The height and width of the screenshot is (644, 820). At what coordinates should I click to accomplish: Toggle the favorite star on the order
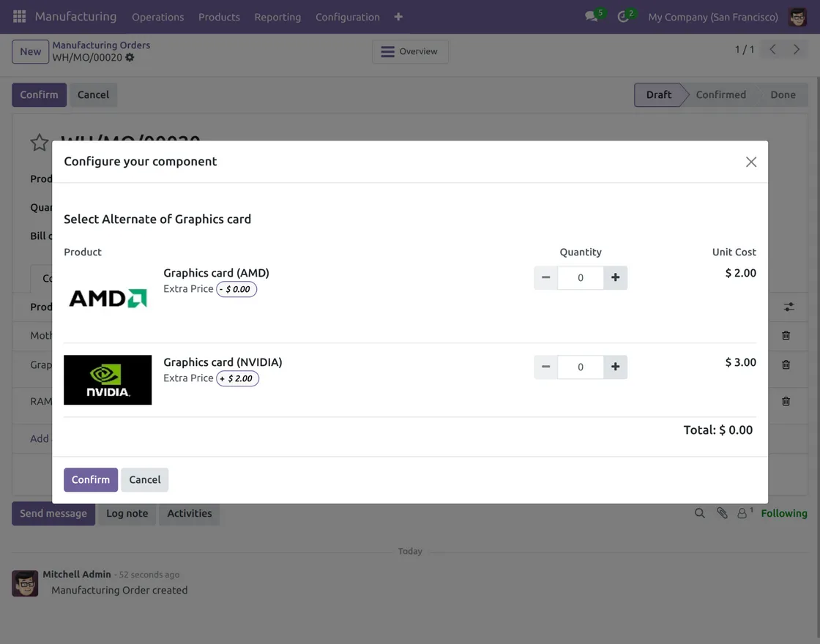click(40, 142)
